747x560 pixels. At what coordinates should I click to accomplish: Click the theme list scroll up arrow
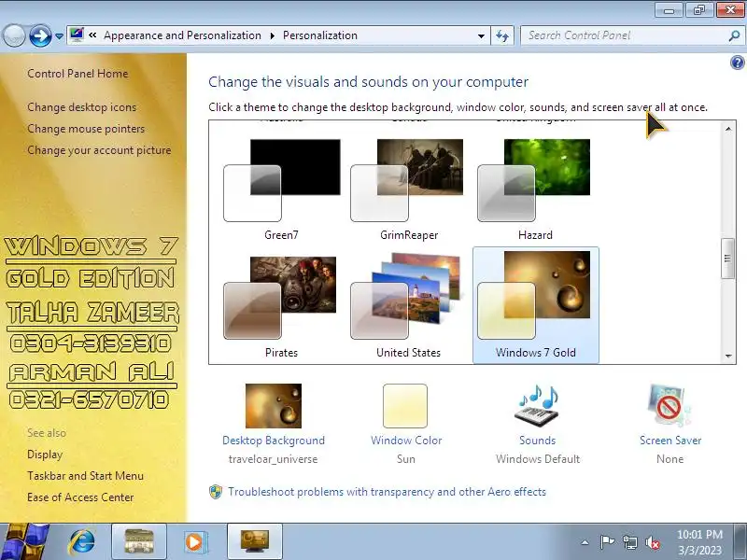click(728, 129)
